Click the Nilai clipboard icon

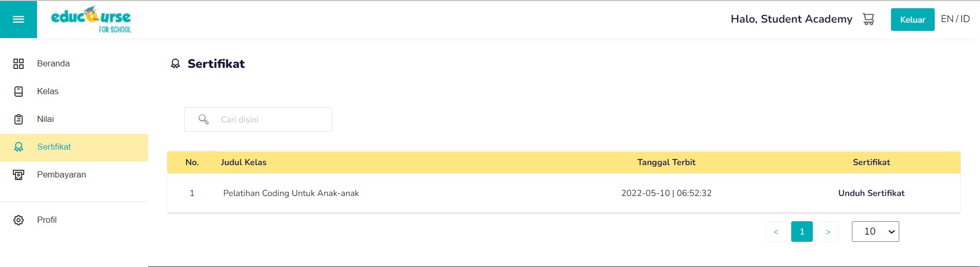click(19, 119)
